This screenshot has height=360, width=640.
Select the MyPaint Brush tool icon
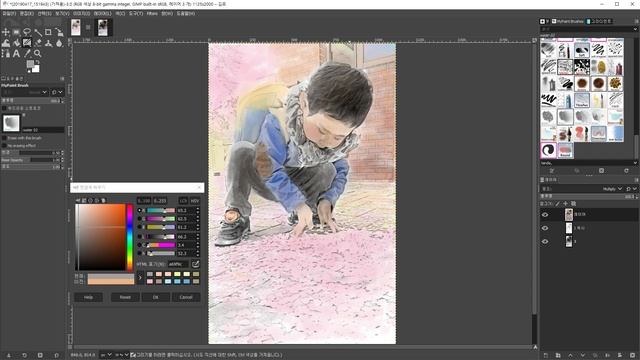27,43
